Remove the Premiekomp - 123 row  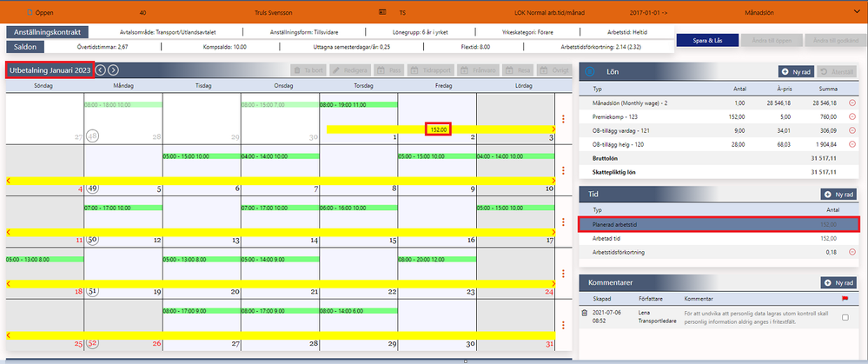tap(851, 116)
